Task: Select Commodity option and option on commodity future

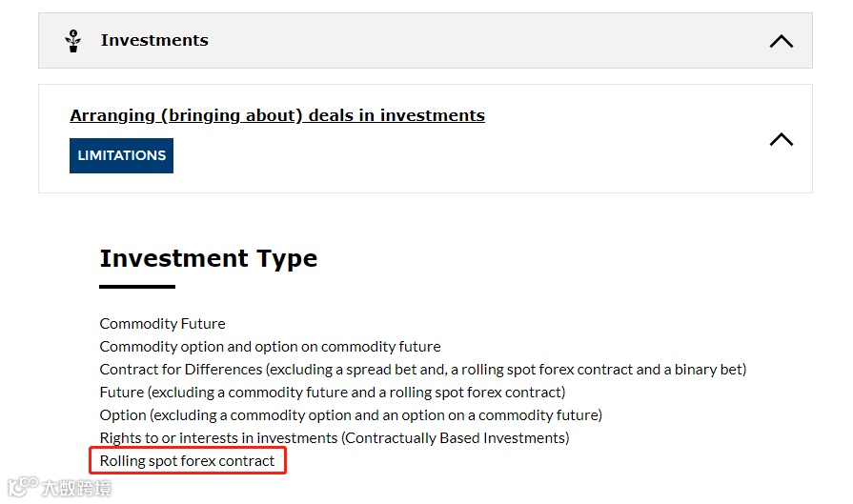Action: (x=270, y=347)
